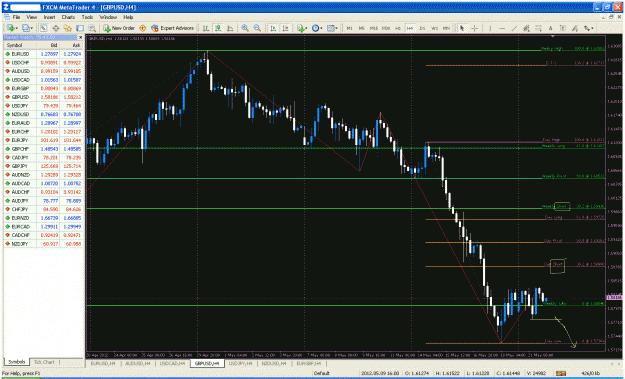Select the H1 timeframe button

pyautogui.click(x=398, y=28)
